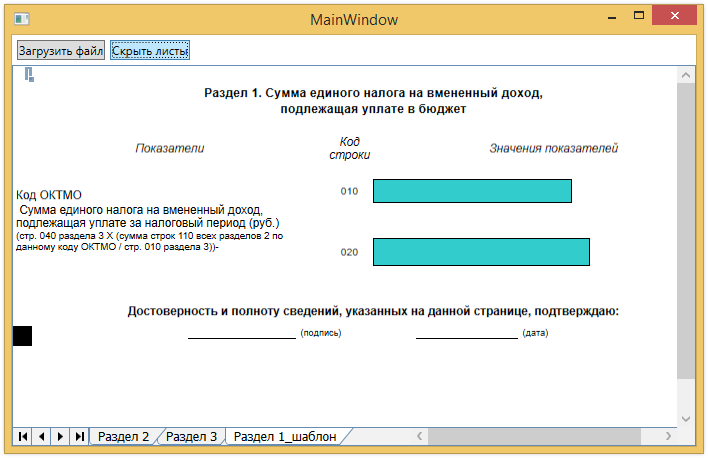Click the vertical scrollbar thumb
708x458 pixels.
(686, 231)
